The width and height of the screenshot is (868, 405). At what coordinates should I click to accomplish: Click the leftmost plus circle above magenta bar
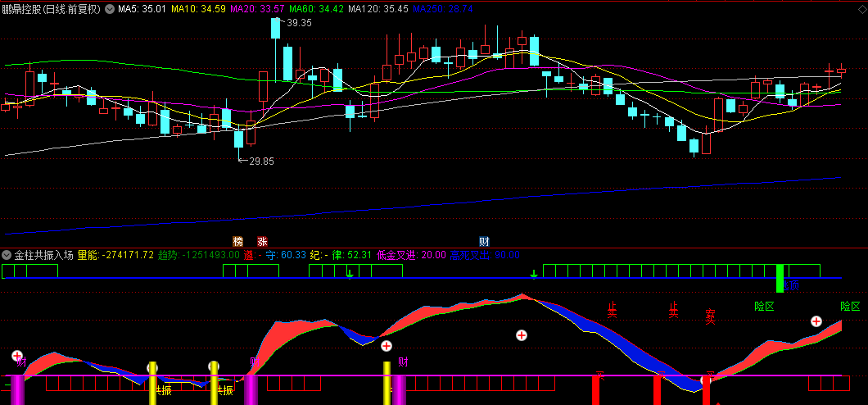point(17,355)
